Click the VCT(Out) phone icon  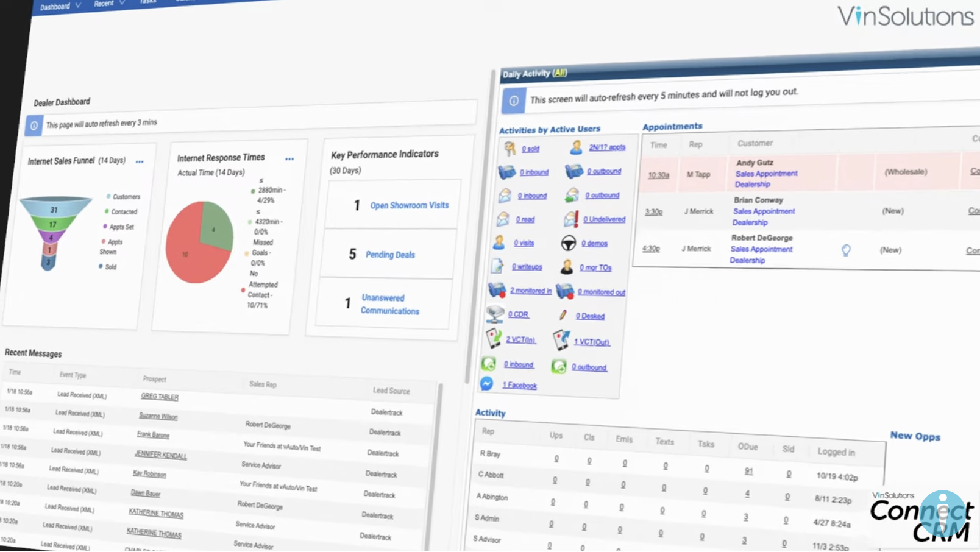click(x=561, y=340)
